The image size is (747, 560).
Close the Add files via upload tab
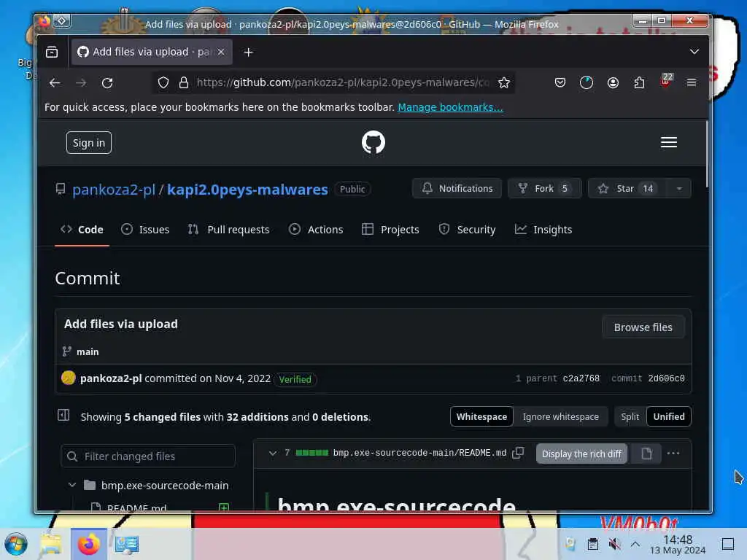(x=221, y=52)
